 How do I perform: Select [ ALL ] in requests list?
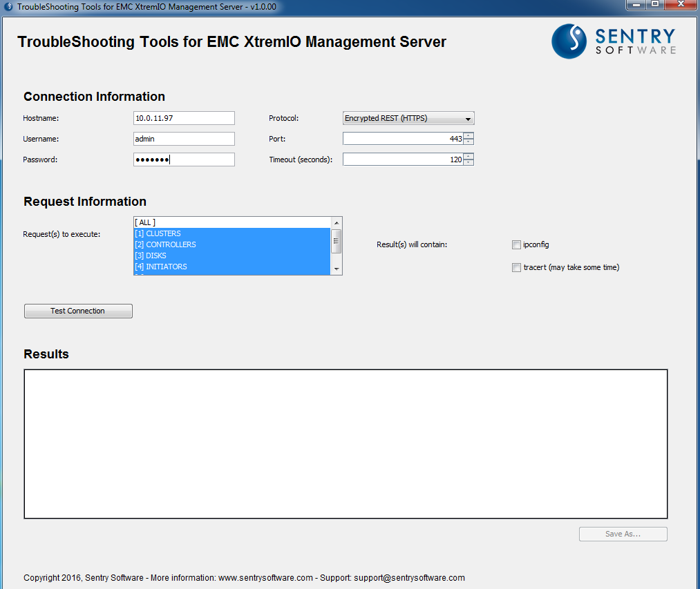pos(231,222)
